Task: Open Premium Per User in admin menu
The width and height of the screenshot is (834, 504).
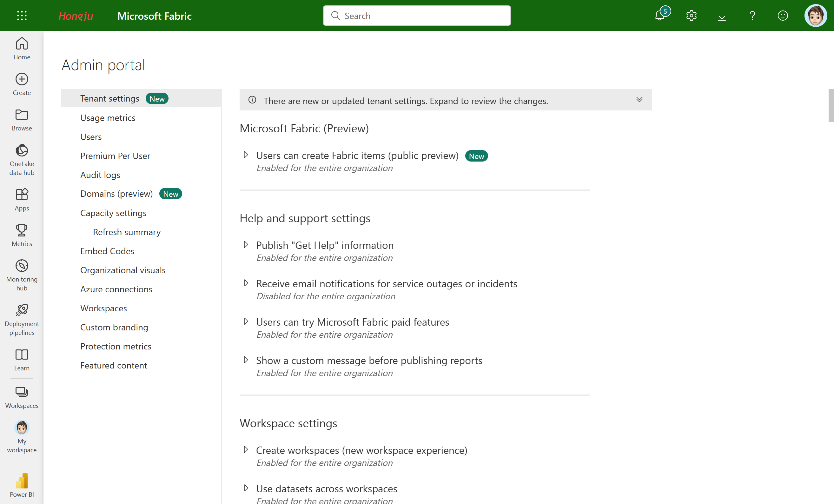Action: (115, 156)
